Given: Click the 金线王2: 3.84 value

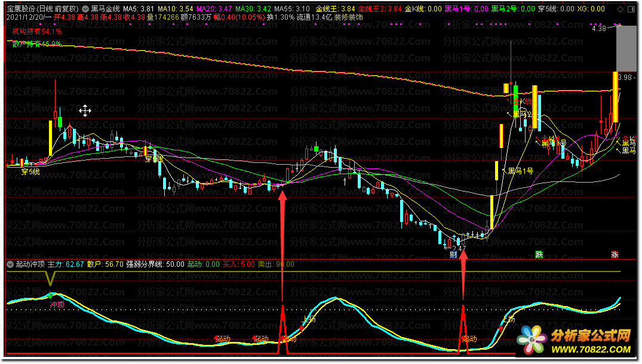Looking at the screenshot, I should click(380, 8).
